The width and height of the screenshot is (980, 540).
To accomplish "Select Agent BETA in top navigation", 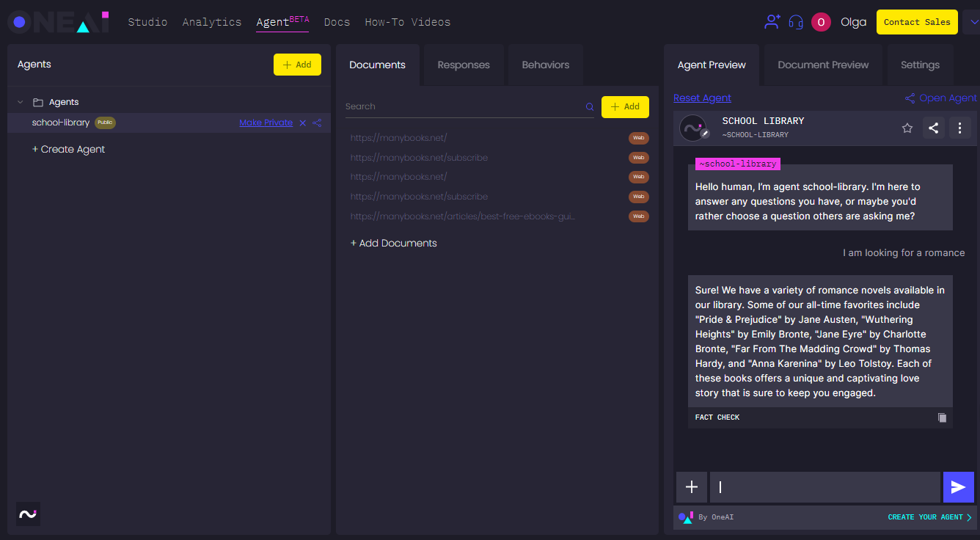I will coord(282,22).
